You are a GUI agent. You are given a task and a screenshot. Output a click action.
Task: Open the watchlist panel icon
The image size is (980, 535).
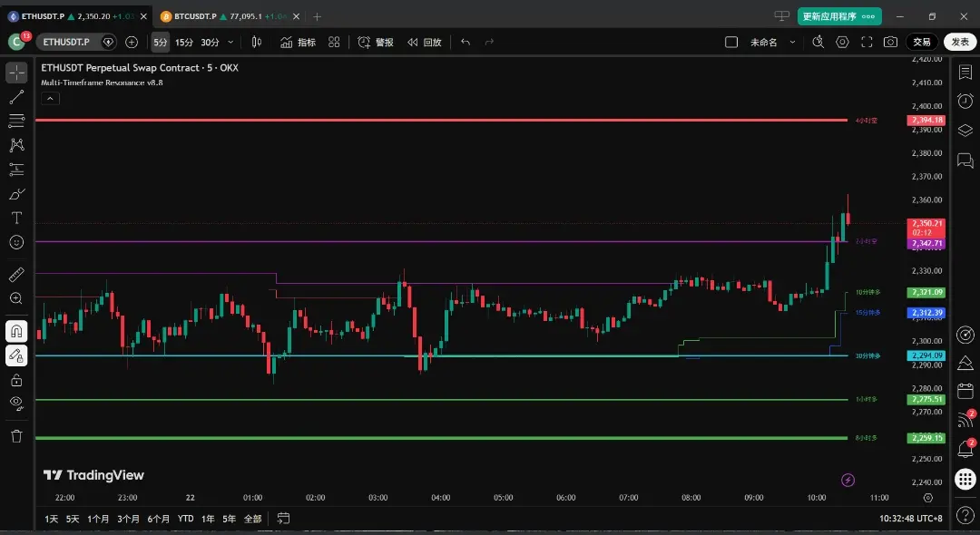[x=965, y=73]
